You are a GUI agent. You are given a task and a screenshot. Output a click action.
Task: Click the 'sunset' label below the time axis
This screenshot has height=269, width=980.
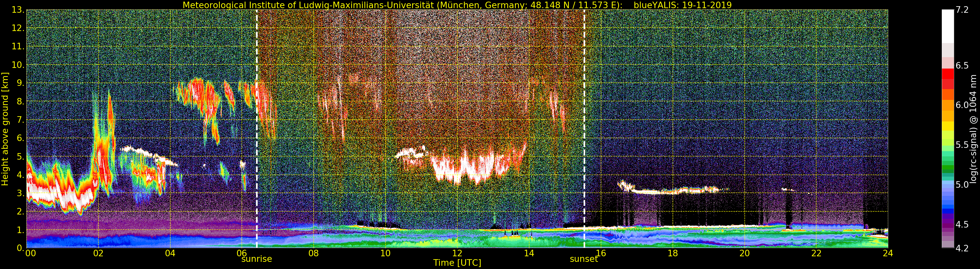pos(584,259)
